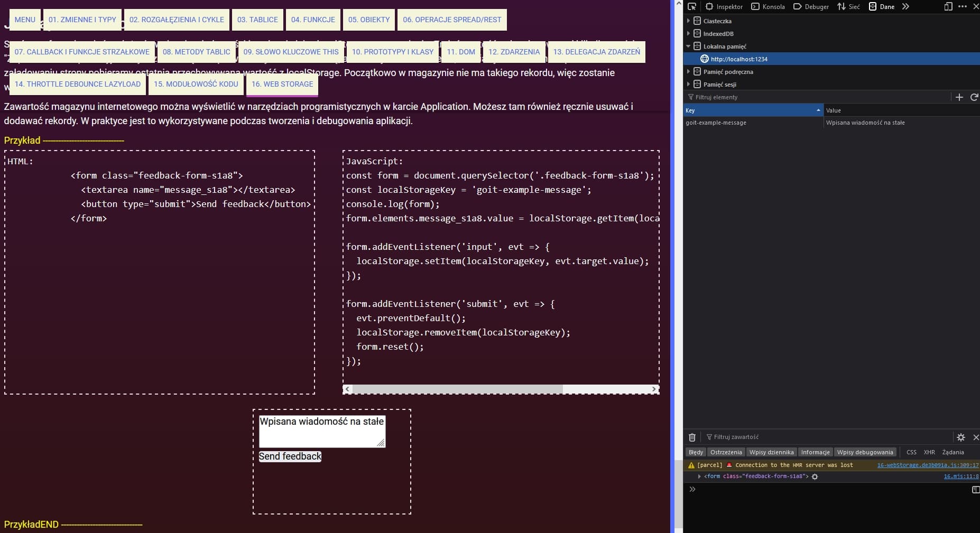980x533 pixels.
Task: Activate the element picker tool in DevTools
Action: (x=692, y=7)
